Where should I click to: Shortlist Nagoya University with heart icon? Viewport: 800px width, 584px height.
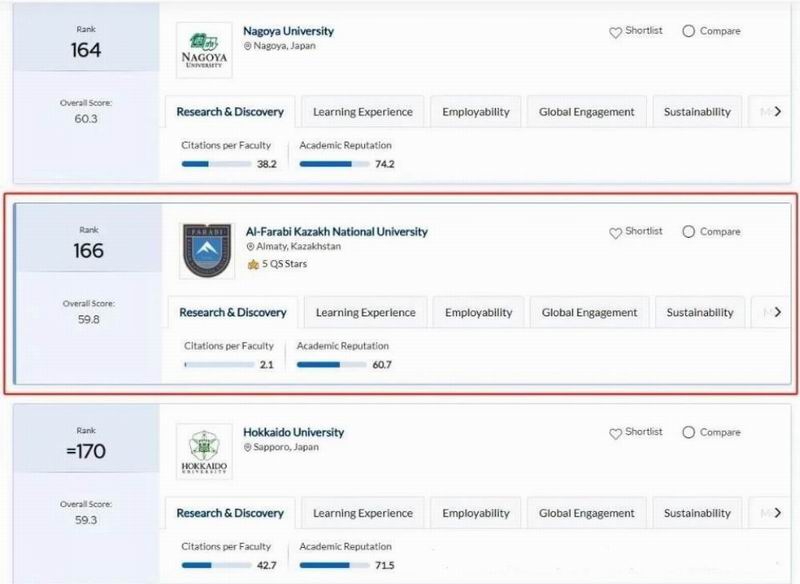[615, 32]
